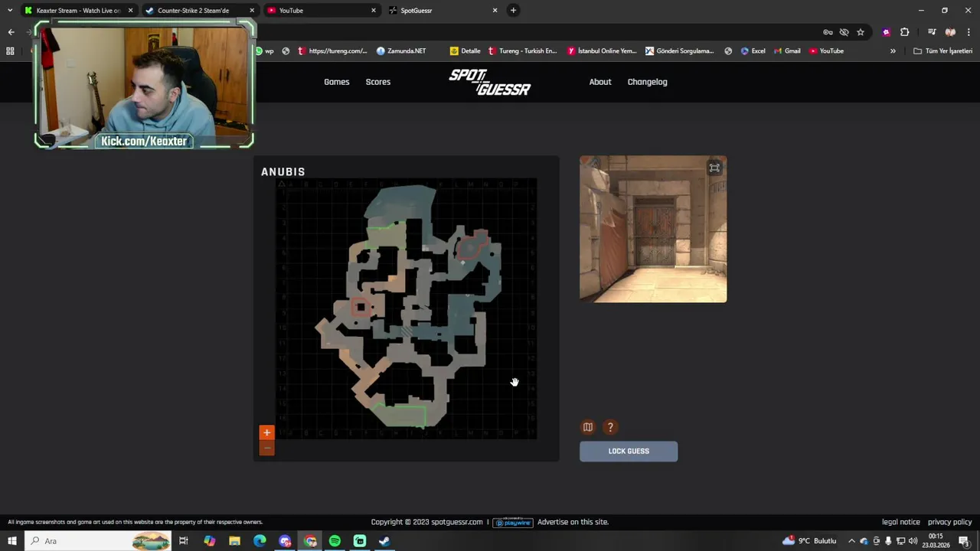Expand the location screenshot to fullscreen

[714, 168]
